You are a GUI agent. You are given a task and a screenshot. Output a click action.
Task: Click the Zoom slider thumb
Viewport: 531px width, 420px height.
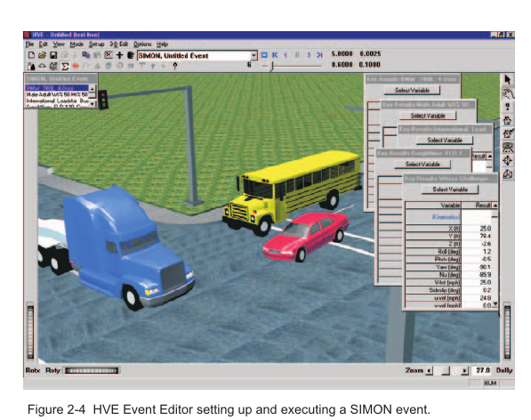[446, 371]
